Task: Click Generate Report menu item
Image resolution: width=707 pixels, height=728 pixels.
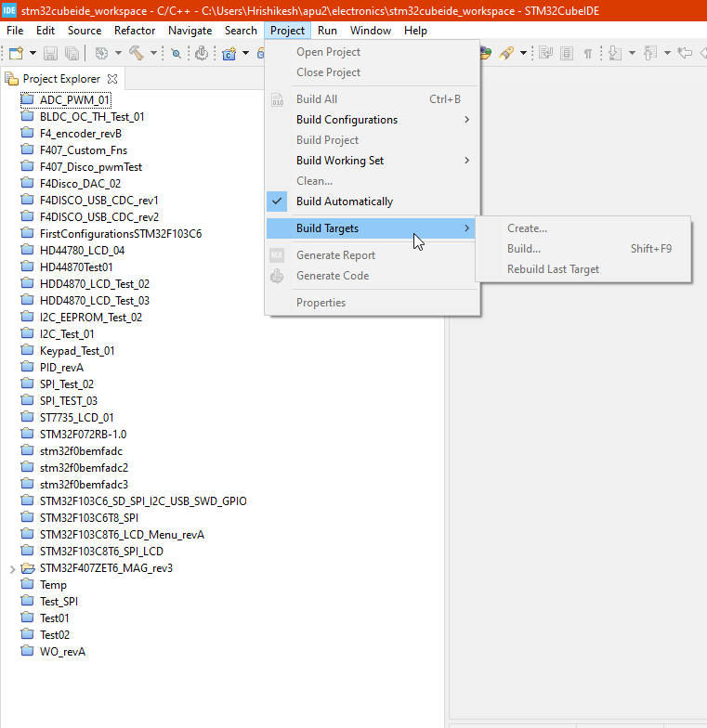Action: [x=373, y=255]
